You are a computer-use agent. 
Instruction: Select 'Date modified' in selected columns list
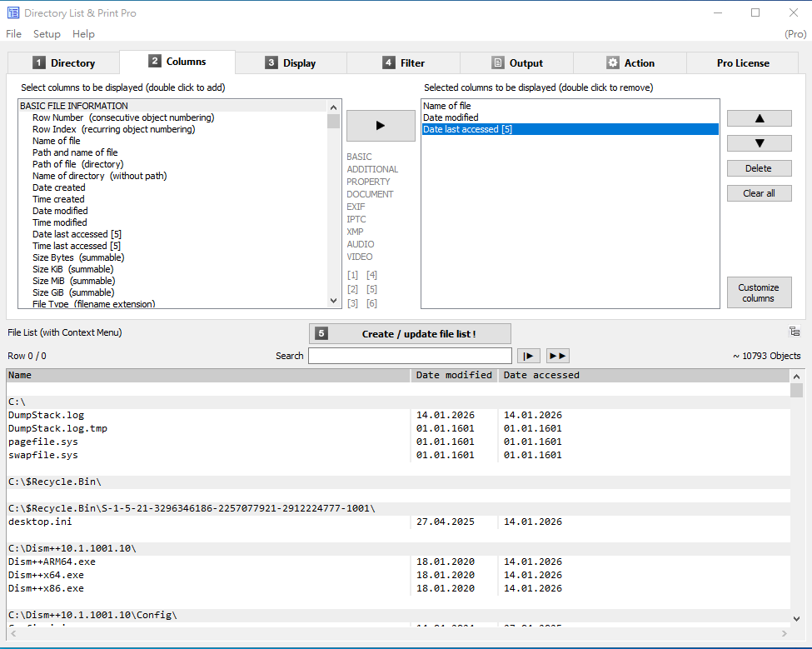(451, 117)
